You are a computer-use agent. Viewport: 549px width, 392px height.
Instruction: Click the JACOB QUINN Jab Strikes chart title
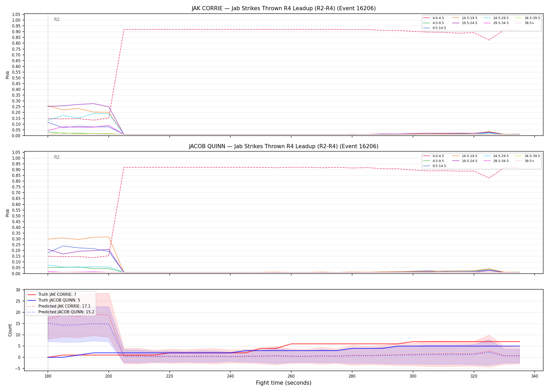tap(284, 146)
